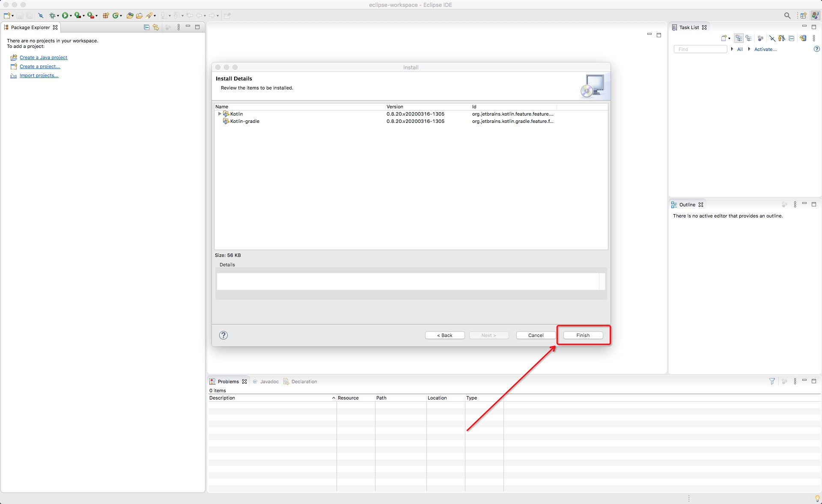Click the Activate... link in Task List
The width and height of the screenshot is (822, 504).
pos(765,49)
